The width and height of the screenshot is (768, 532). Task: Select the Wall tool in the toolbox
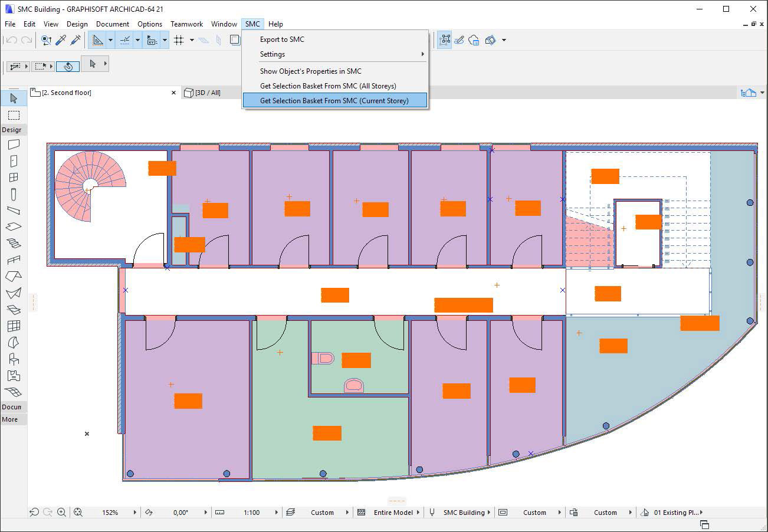click(x=14, y=144)
